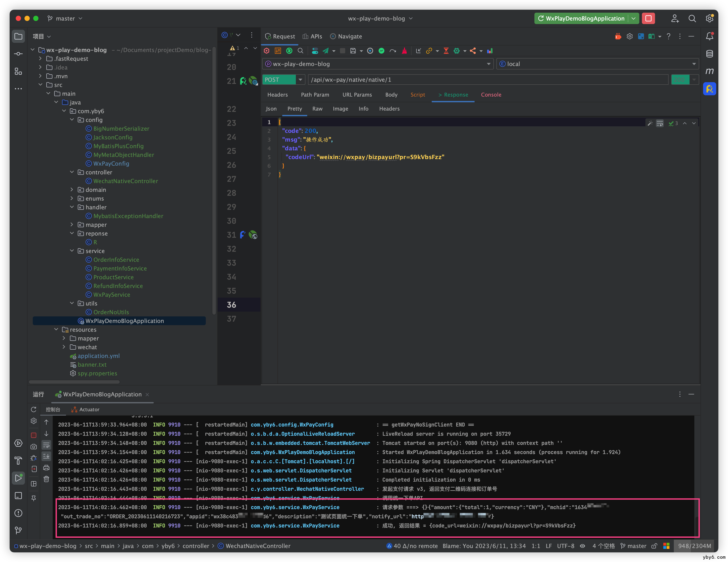Image resolution: width=728 pixels, height=562 pixels.
Task: Click the camera thread dump icon
Action: click(x=34, y=446)
